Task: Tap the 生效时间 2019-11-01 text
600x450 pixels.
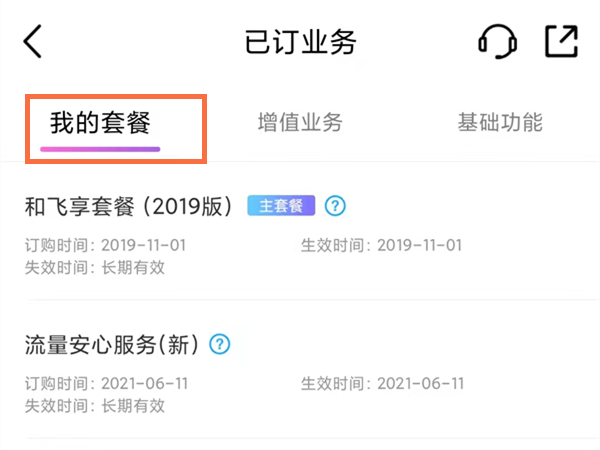Action: coord(381,245)
